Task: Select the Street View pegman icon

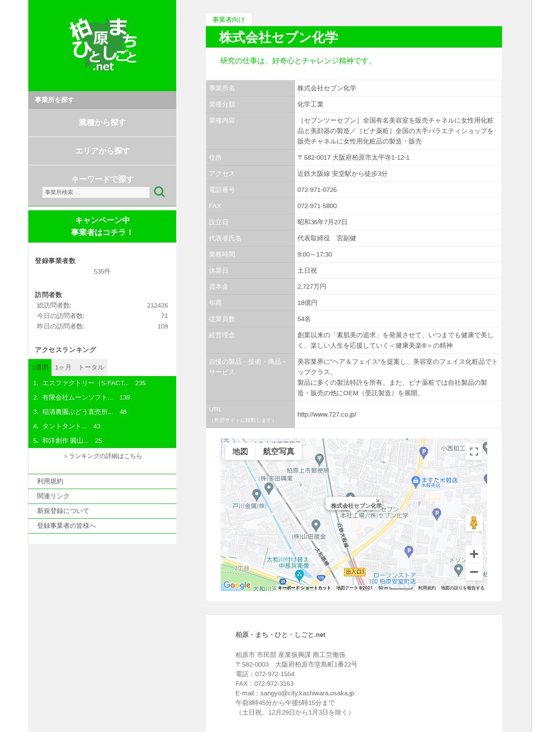Action: point(474,523)
